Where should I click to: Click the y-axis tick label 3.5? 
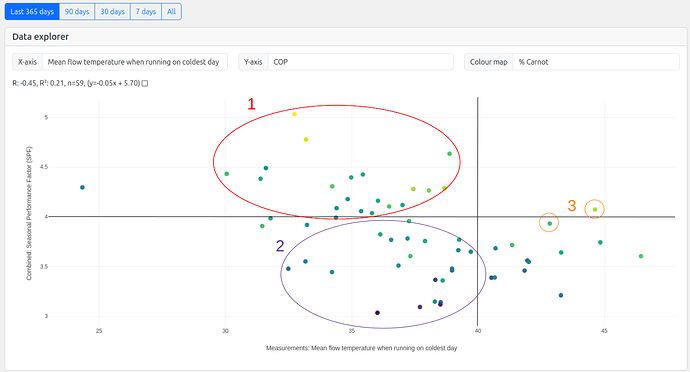(44, 266)
